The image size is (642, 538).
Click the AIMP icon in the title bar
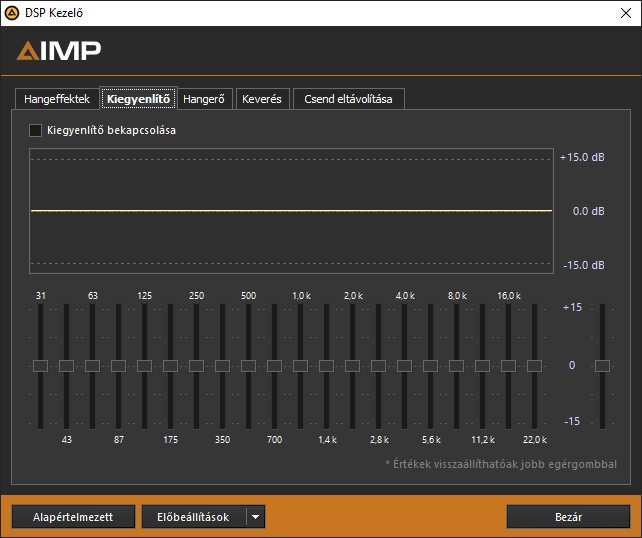click(12, 13)
